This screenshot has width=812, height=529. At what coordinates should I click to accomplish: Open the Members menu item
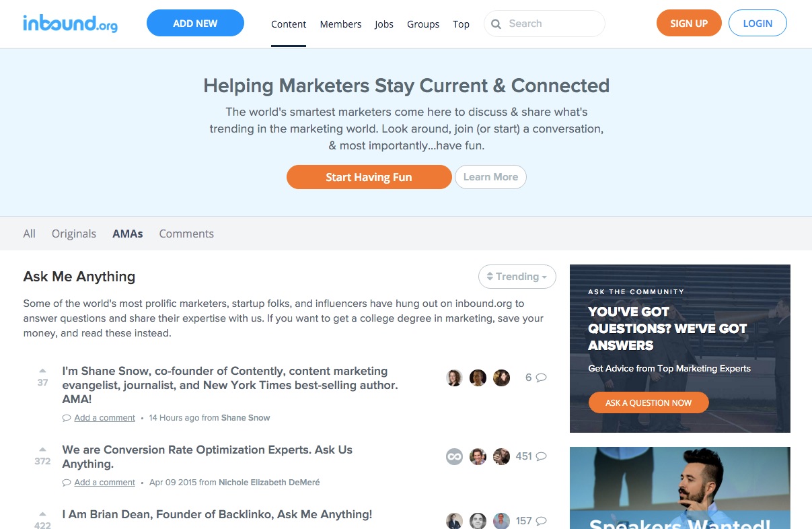340,24
